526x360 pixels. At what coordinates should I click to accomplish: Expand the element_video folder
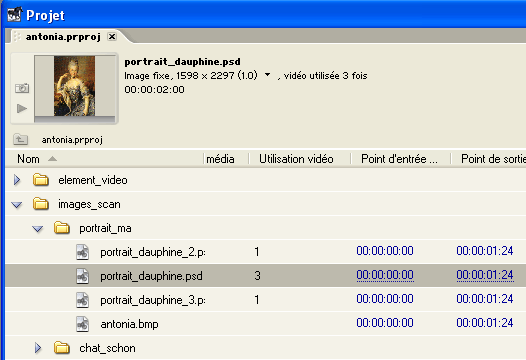click(17, 180)
